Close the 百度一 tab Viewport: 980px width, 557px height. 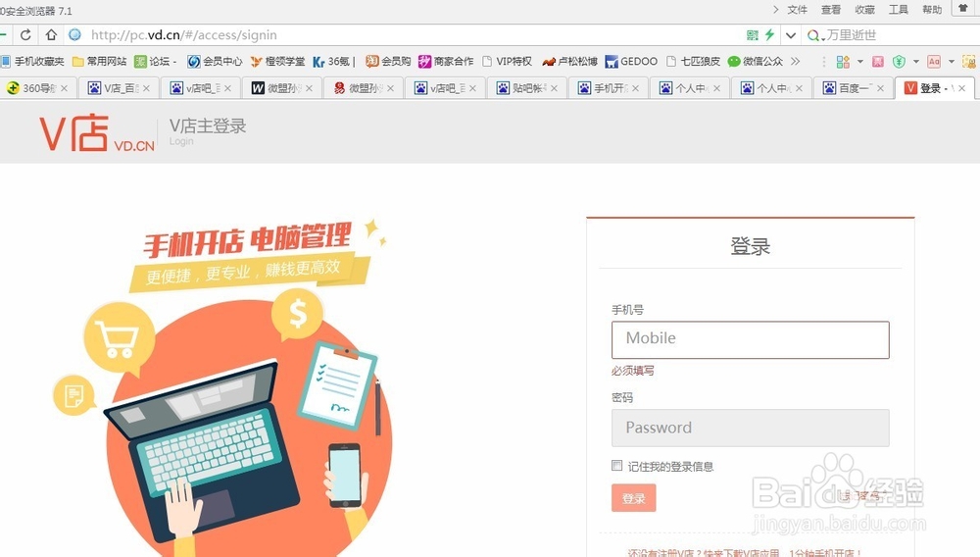881,88
